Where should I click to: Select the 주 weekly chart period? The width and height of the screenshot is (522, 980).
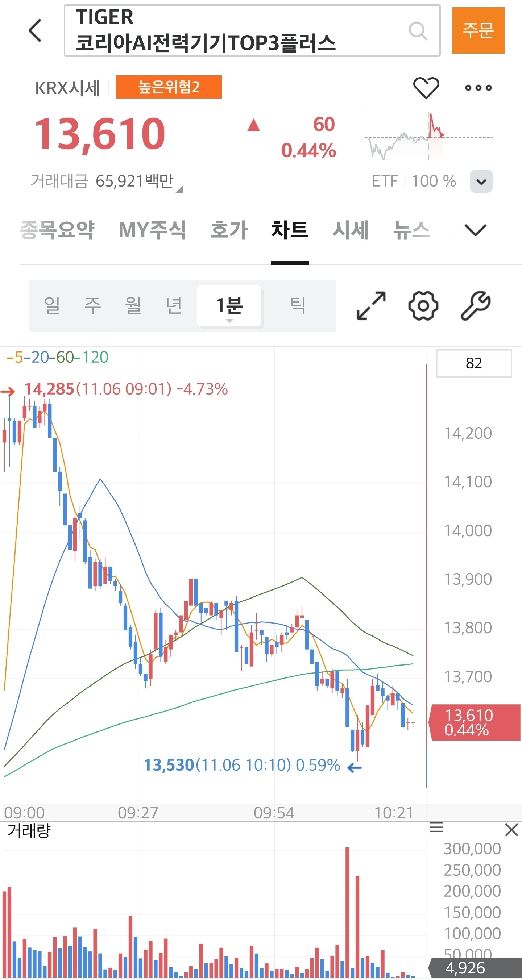point(92,305)
